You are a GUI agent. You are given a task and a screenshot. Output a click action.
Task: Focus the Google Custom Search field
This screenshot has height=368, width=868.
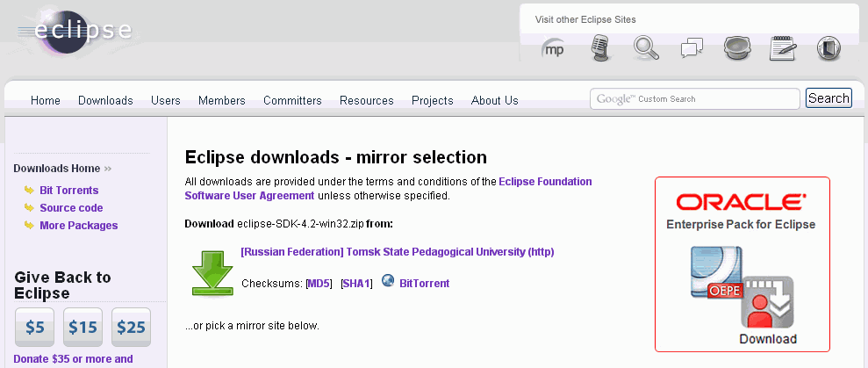pyautogui.click(x=695, y=98)
